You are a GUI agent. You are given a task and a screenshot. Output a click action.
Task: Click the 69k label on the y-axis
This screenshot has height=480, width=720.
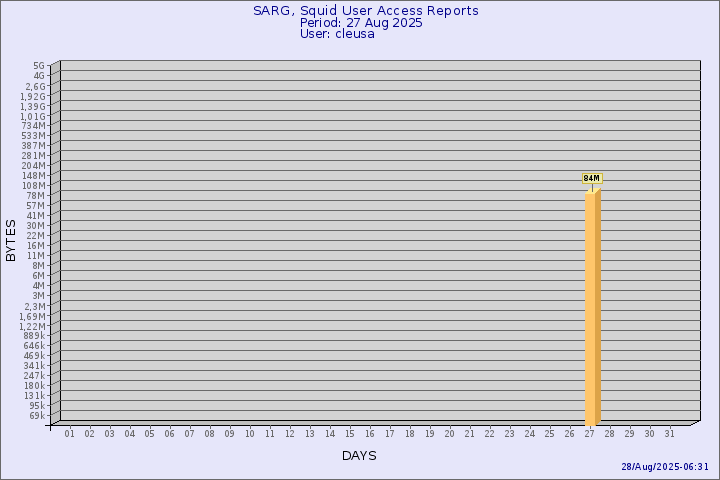click(36, 416)
